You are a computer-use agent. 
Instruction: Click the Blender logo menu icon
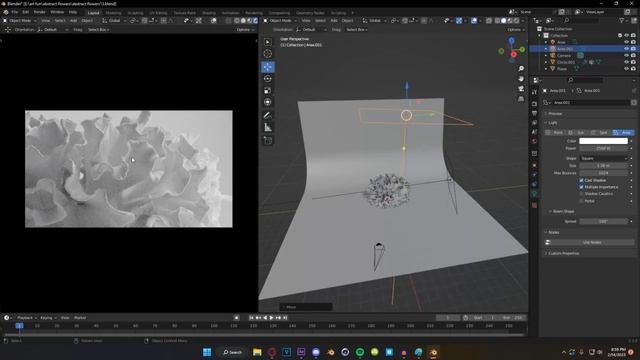[x=6, y=12]
